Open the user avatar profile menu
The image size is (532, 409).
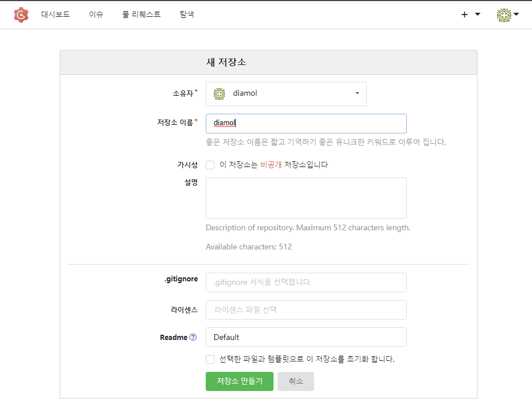pyautogui.click(x=504, y=15)
